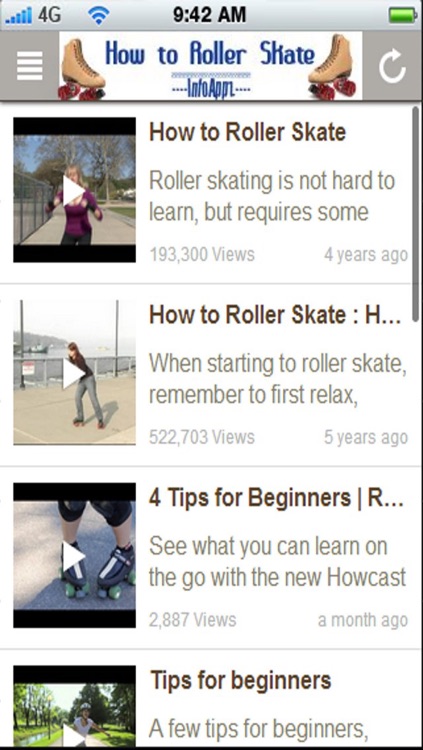
Task: Open the 'How to Roller Skate' title
Action: 247,132
